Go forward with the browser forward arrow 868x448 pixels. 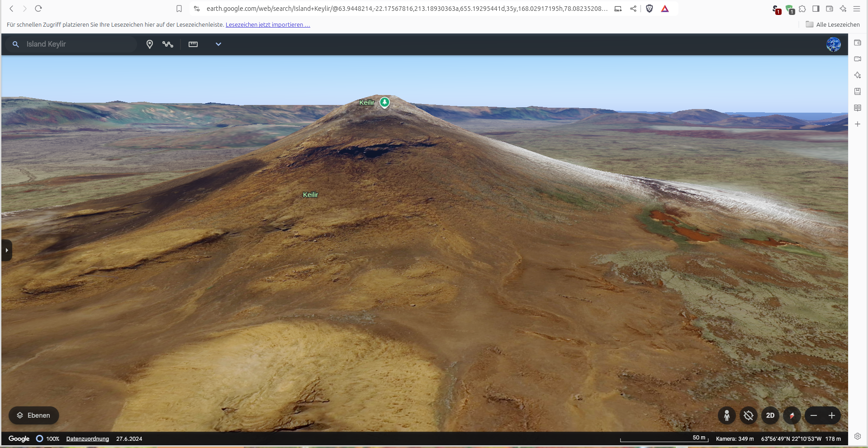tap(25, 9)
